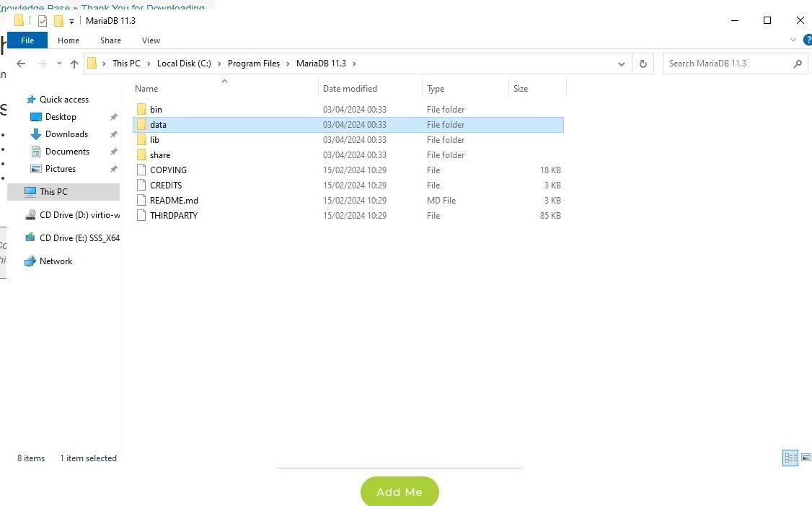Image resolution: width=812 pixels, height=506 pixels.
Task: Open the Help question mark icon
Action: [x=808, y=40]
